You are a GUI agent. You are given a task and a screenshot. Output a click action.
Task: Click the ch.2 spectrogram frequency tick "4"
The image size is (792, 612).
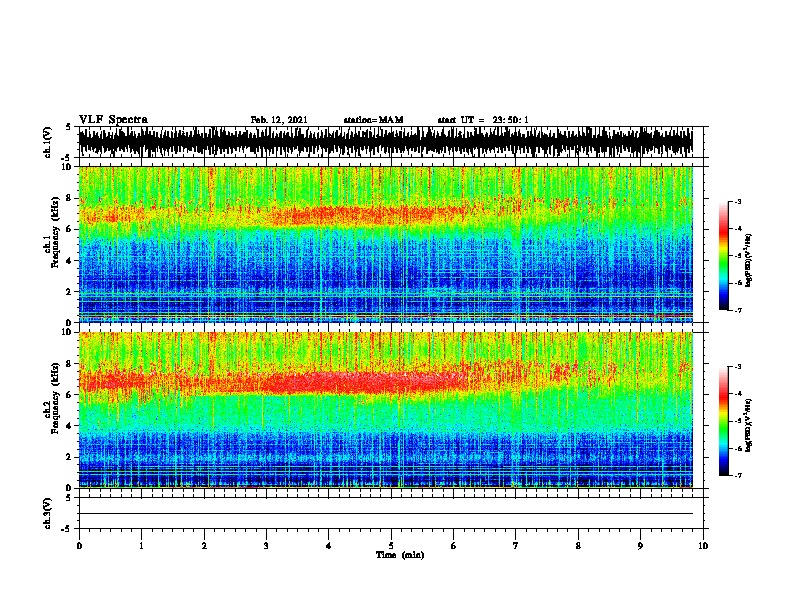[x=70, y=426]
